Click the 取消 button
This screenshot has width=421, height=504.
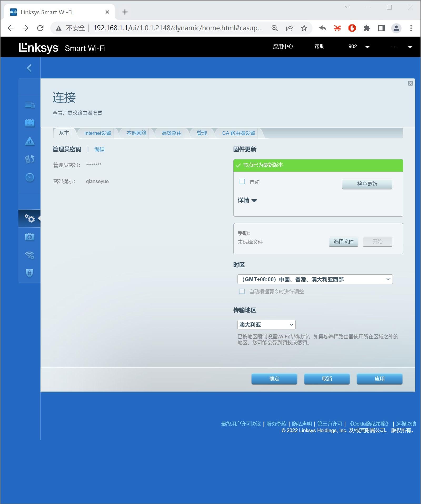327,379
